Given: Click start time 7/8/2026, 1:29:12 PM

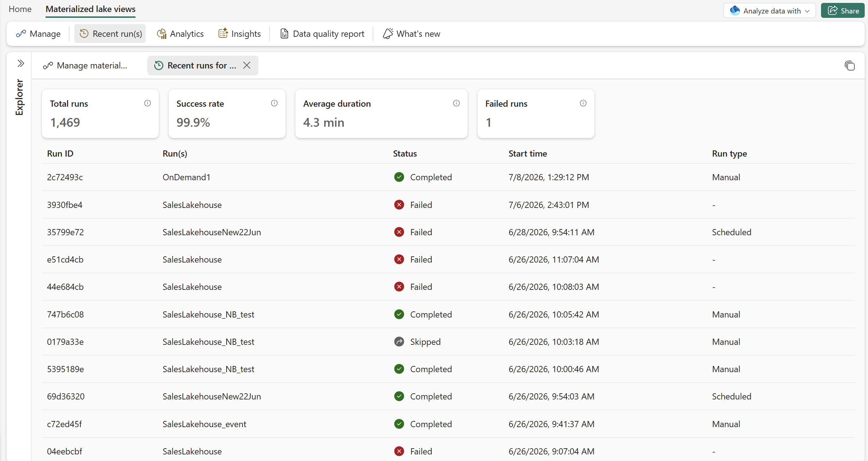Looking at the screenshot, I should coord(549,177).
